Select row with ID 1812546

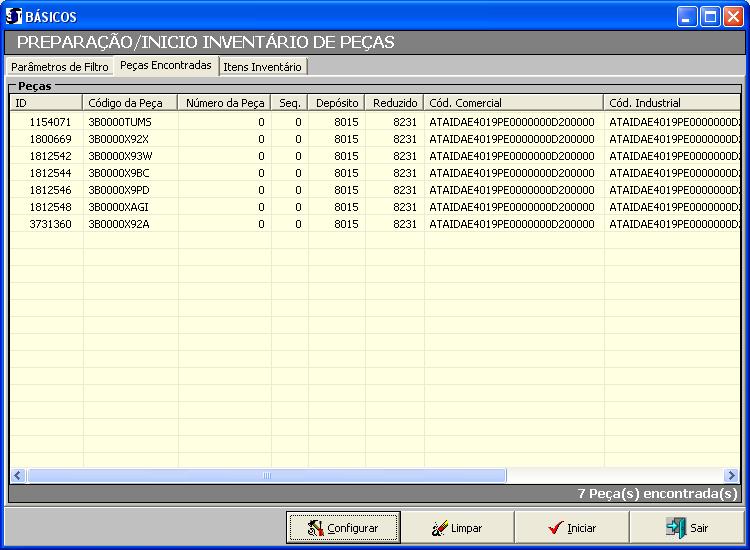tap(50, 190)
